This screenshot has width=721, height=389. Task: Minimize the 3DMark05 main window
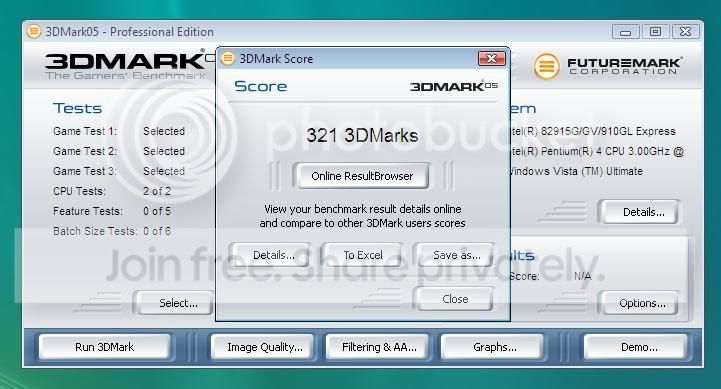tap(625, 32)
